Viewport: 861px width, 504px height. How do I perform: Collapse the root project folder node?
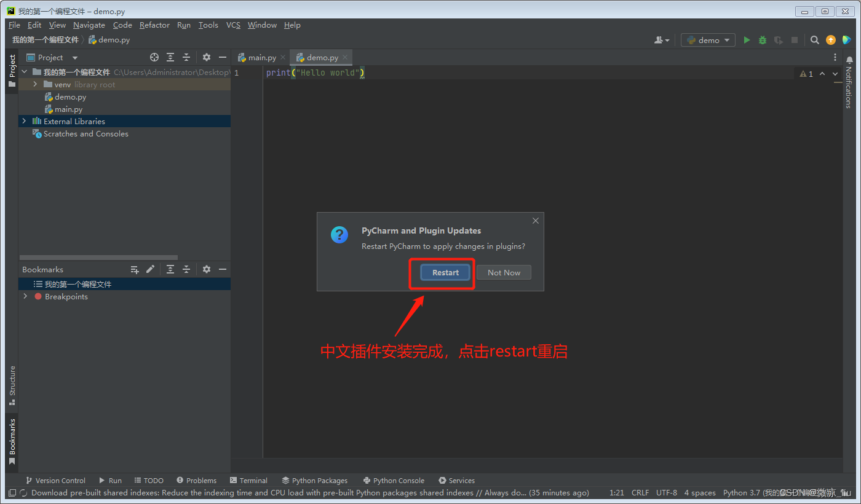click(25, 72)
